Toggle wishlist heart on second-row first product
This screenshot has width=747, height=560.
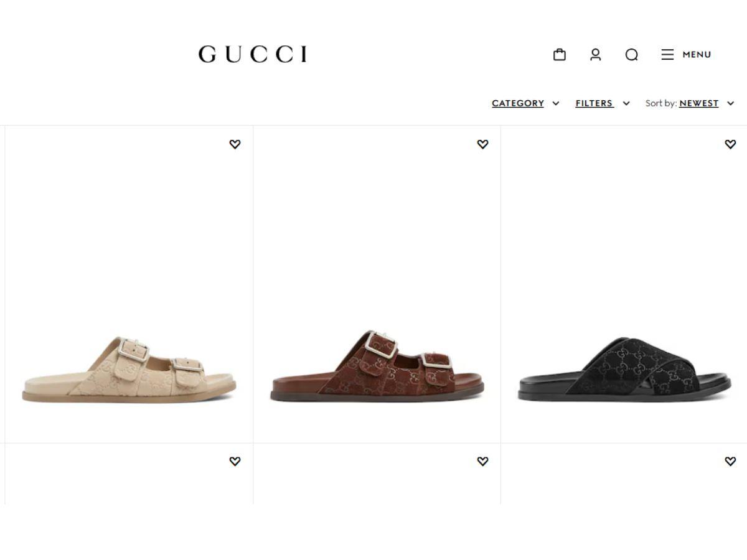(x=235, y=462)
